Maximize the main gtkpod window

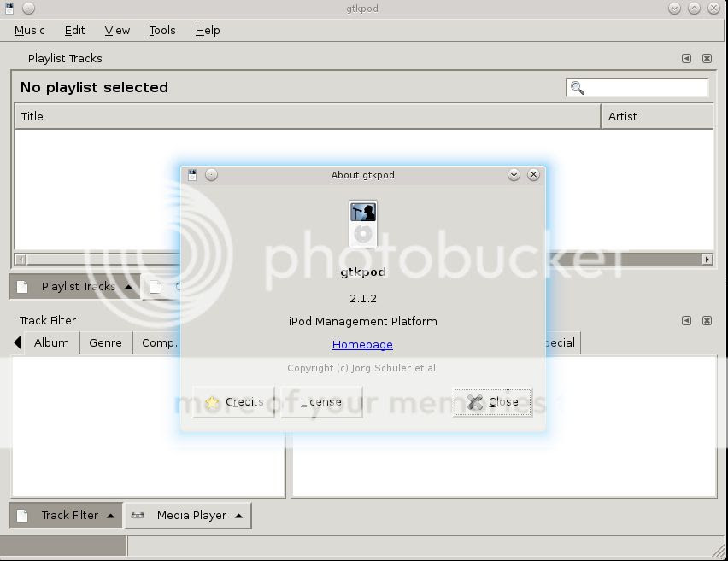click(694, 8)
